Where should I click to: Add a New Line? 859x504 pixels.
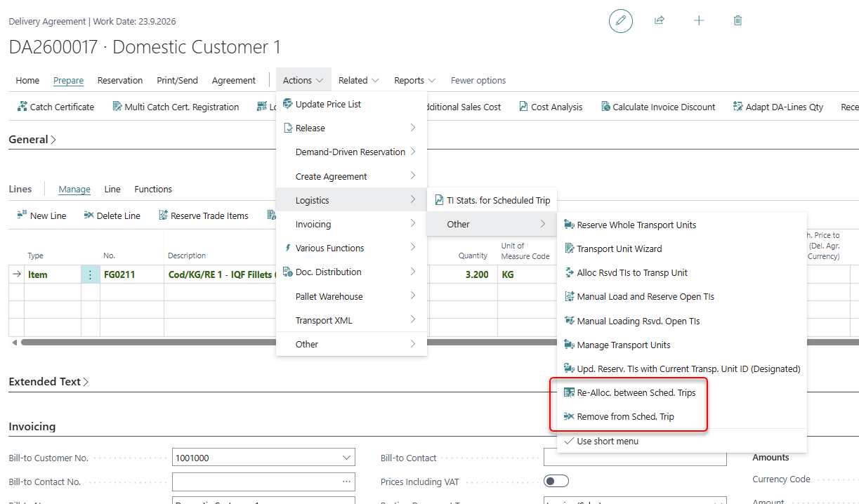41,215
